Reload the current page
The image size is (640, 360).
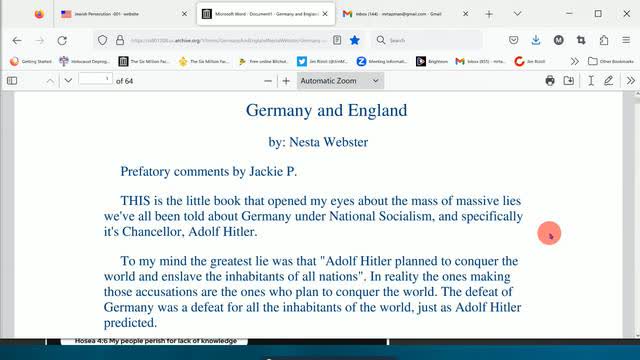coord(62,40)
